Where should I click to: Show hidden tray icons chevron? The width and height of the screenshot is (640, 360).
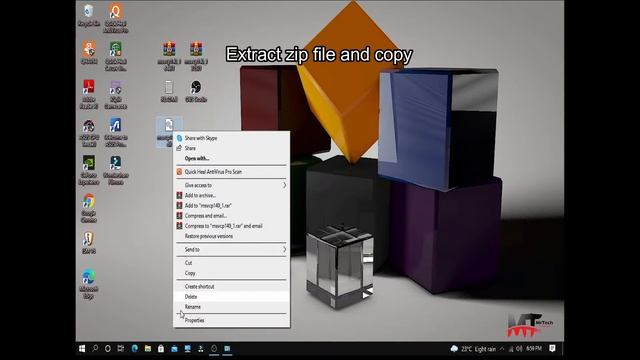[502, 349]
